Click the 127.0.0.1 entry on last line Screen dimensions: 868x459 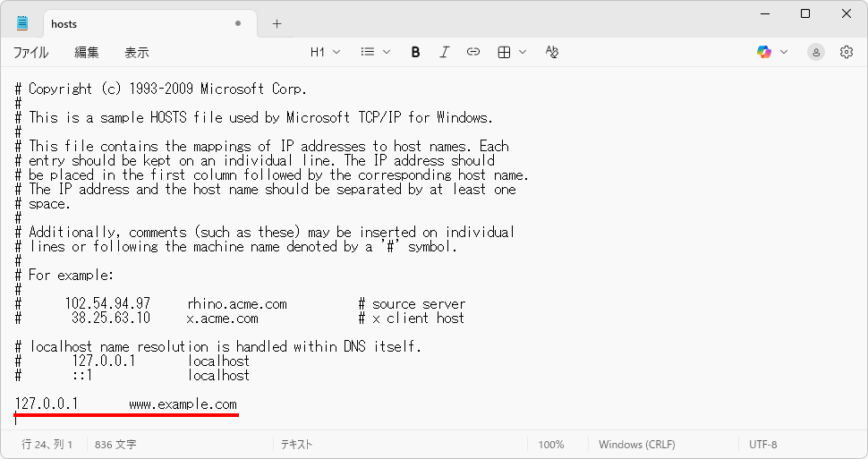[47, 404]
